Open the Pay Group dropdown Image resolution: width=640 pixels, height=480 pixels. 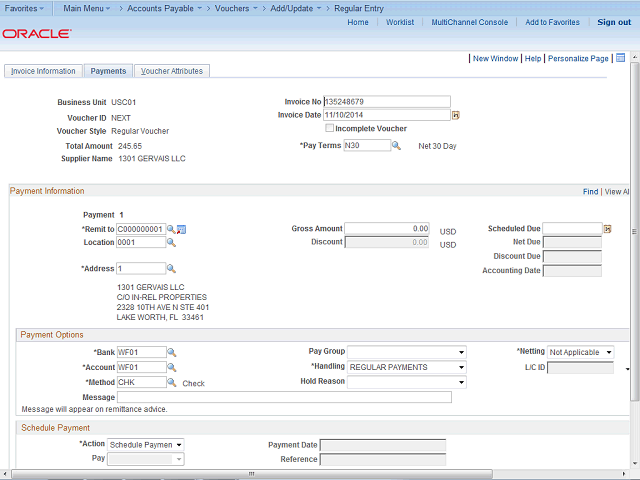(x=407, y=353)
